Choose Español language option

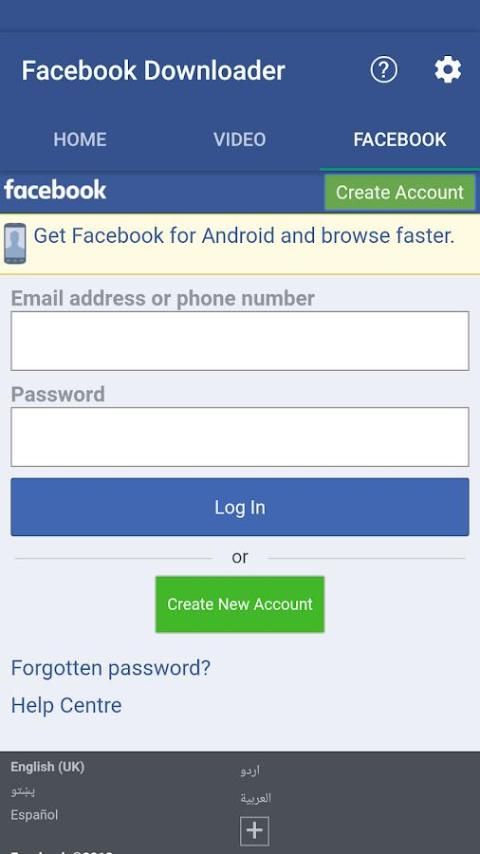pyautogui.click(x=34, y=815)
